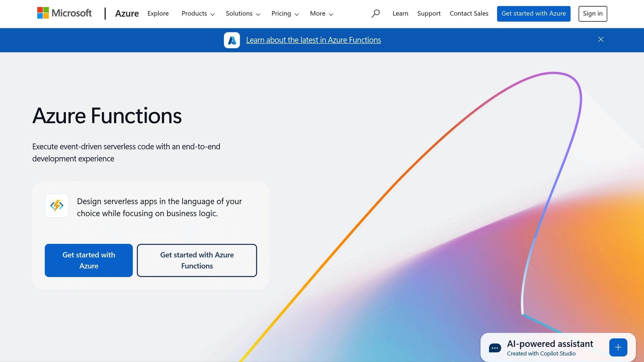Open the search magnifier icon
The height and width of the screenshot is (362, 644).
375,14
